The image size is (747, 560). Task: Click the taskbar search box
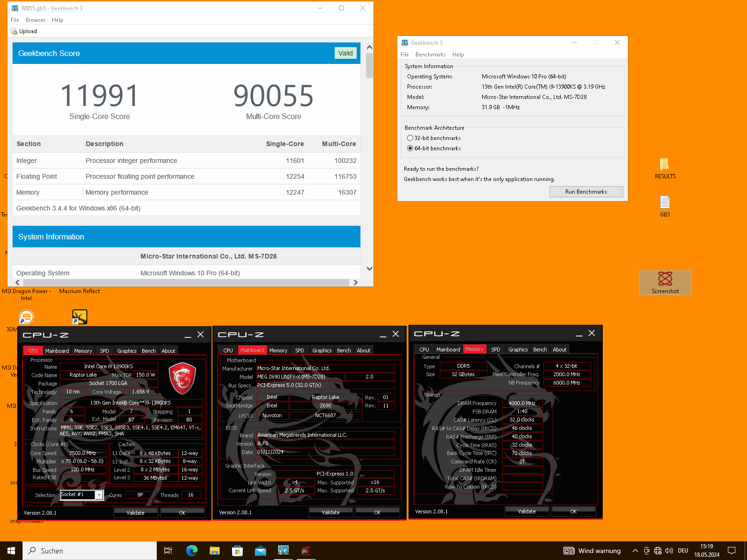(x=90, y=551)
